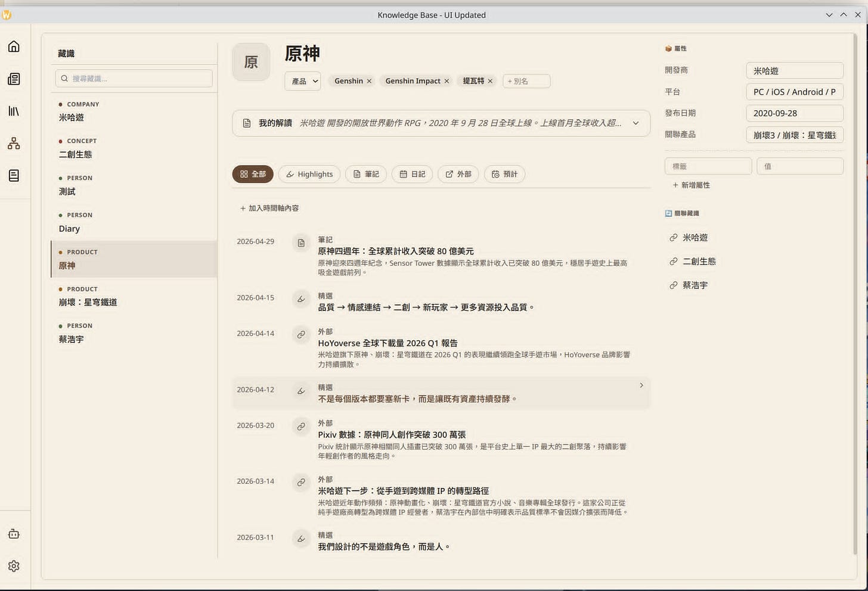Open the Home icon in left sidebar

pos(14,46)
